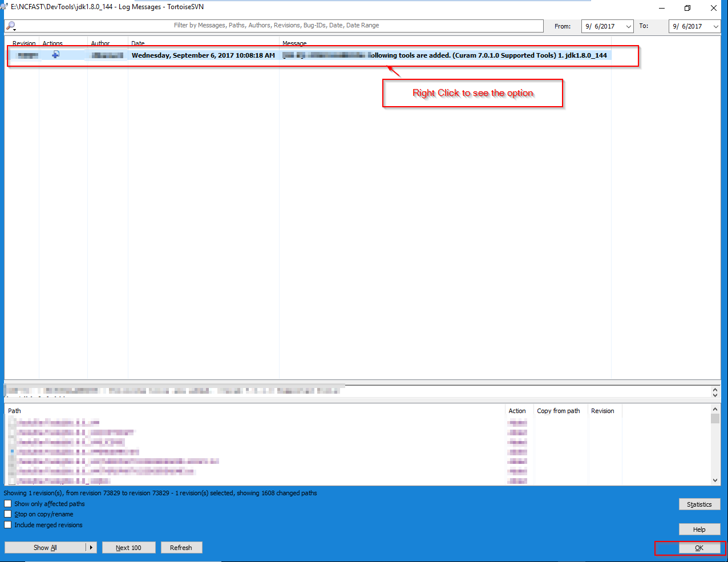728x562 pixels.
Task: Restore down the Log Messages window
Action: click(x=687, y=8)
